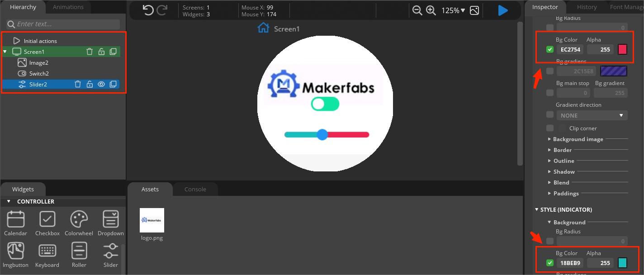Select the logo.png asset thumbnail

coord(152,220)
